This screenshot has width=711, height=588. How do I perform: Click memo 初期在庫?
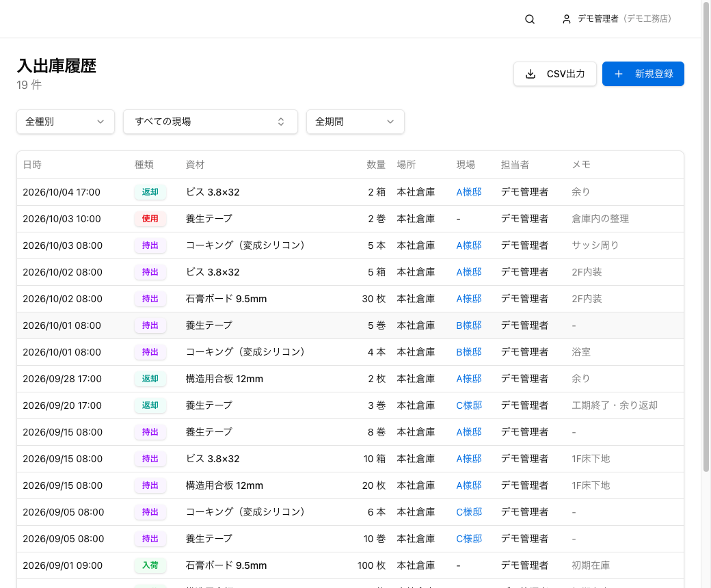[x=591, y=565]
